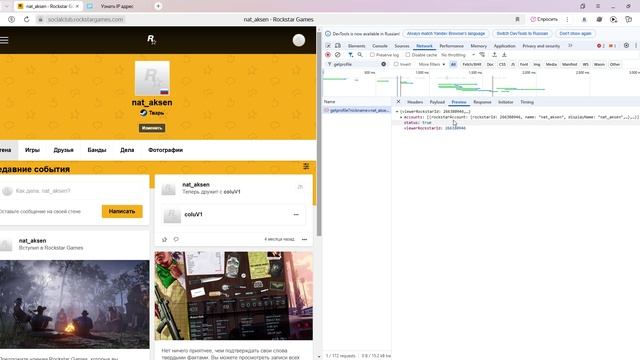The image size is (640, 360).
Task: Filter requests by JS type
Action: tap(513, 64)
